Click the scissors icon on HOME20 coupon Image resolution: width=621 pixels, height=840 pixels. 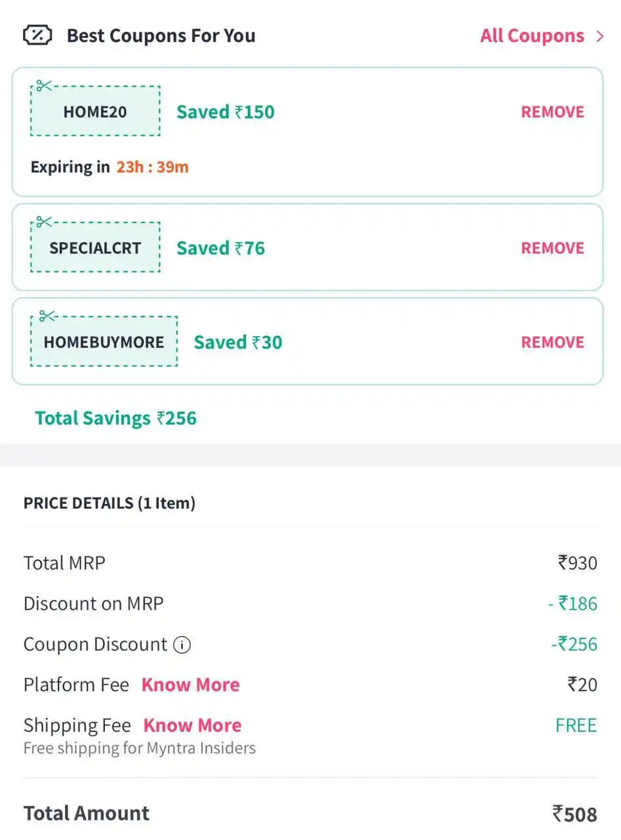coord(44,85)
